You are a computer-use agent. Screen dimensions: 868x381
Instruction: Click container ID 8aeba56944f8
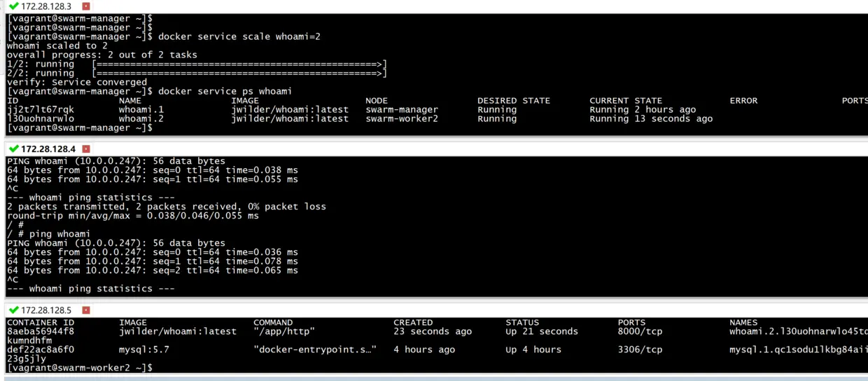[41, 331]
